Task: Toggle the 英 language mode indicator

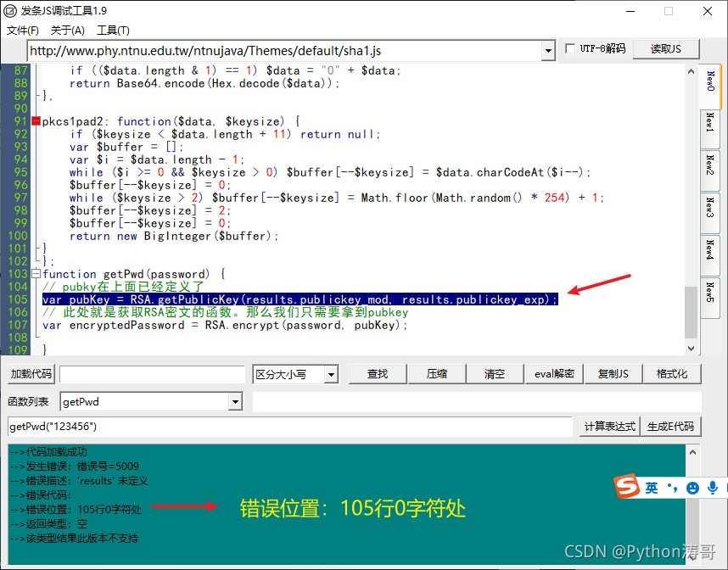Action: pos(652,488)
